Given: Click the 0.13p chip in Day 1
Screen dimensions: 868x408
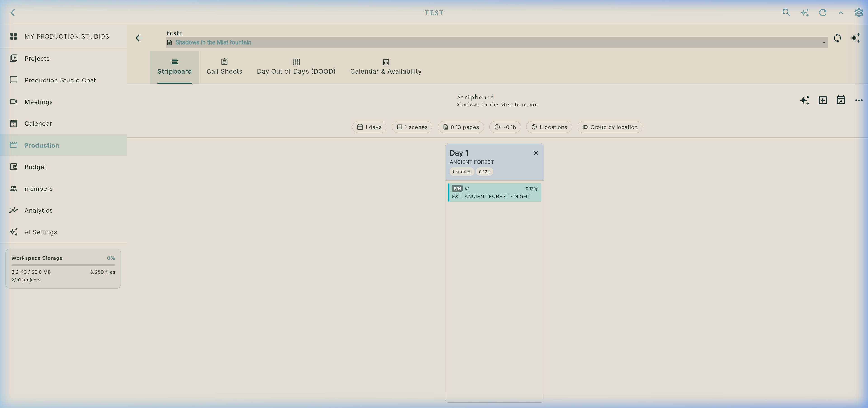Looking at the screenshot, I should (484, 172).
